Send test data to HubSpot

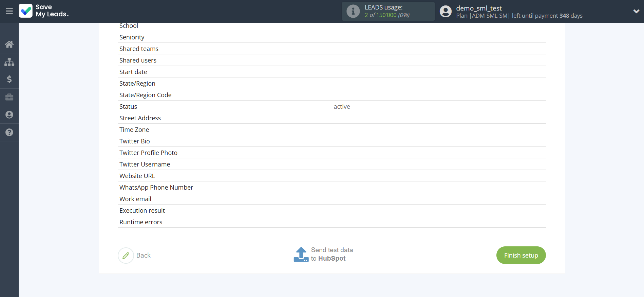point(323,255)
